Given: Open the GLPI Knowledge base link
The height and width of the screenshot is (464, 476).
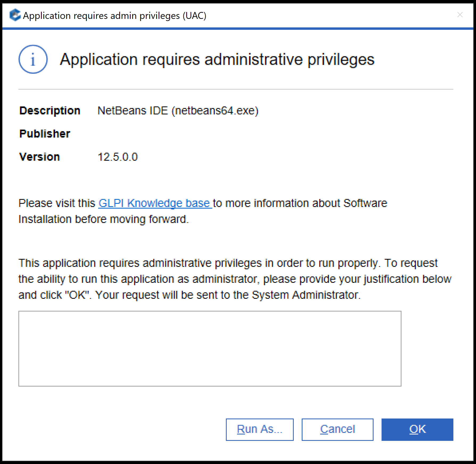Looking at the screenshot, I should [x=155, y=203].
